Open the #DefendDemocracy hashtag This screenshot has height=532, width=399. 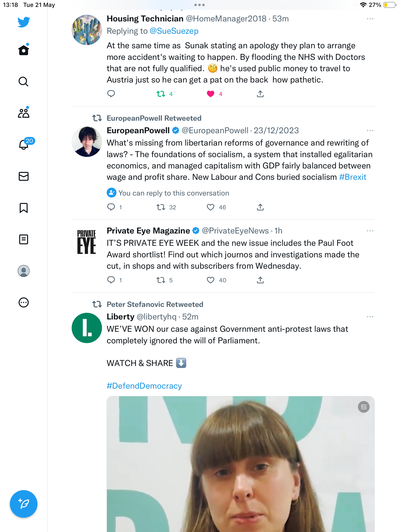point(144,386)
